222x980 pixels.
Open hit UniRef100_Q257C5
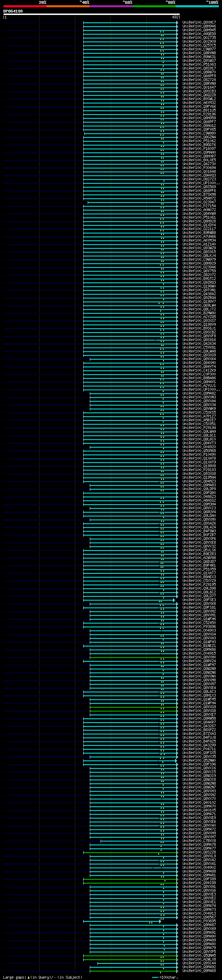tap(199, 45)
